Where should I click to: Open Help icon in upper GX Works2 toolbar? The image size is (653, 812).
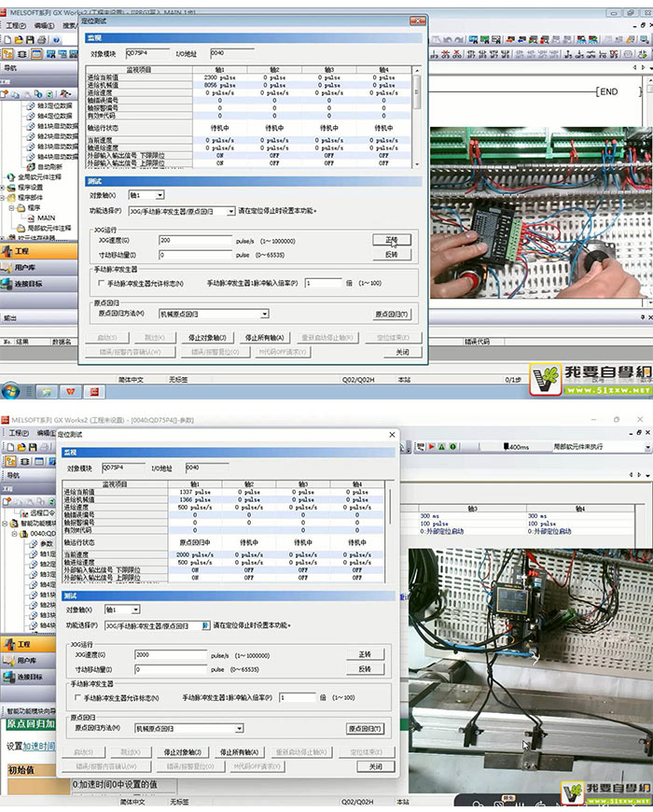pos(56,39)
